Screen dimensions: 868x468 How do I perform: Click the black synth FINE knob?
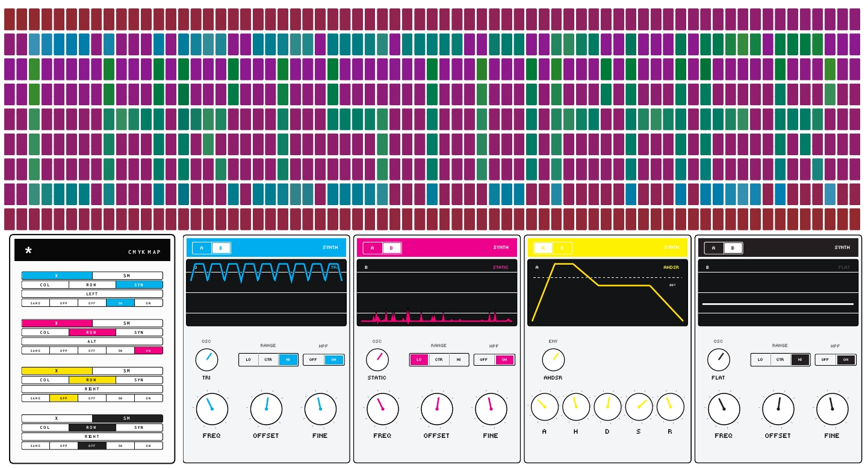pyautogui.click(x=832, y=409)
